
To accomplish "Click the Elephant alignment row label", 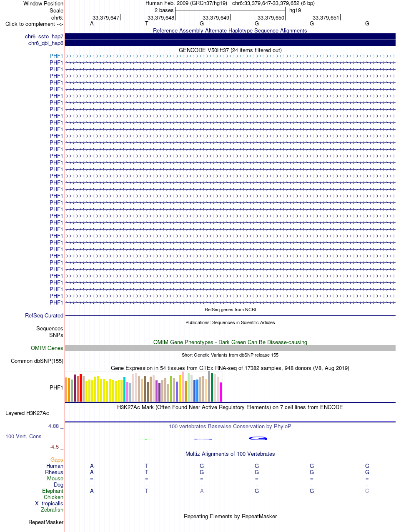I will coord(53,491).
